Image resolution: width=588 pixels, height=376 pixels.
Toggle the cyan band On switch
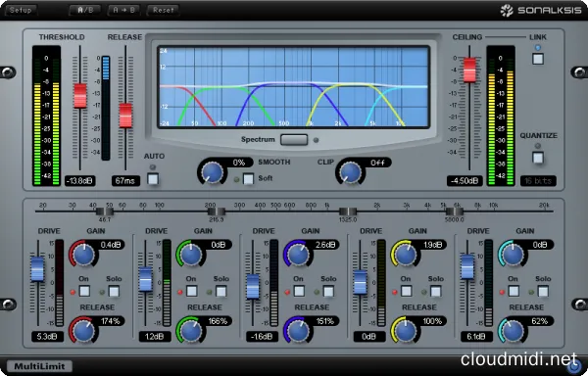(x=514, y=292)
